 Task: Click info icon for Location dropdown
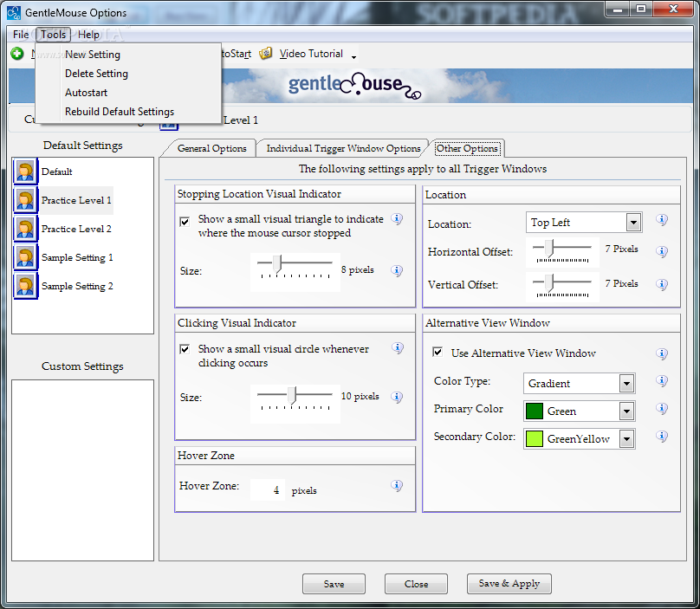[x=662, y=220]
